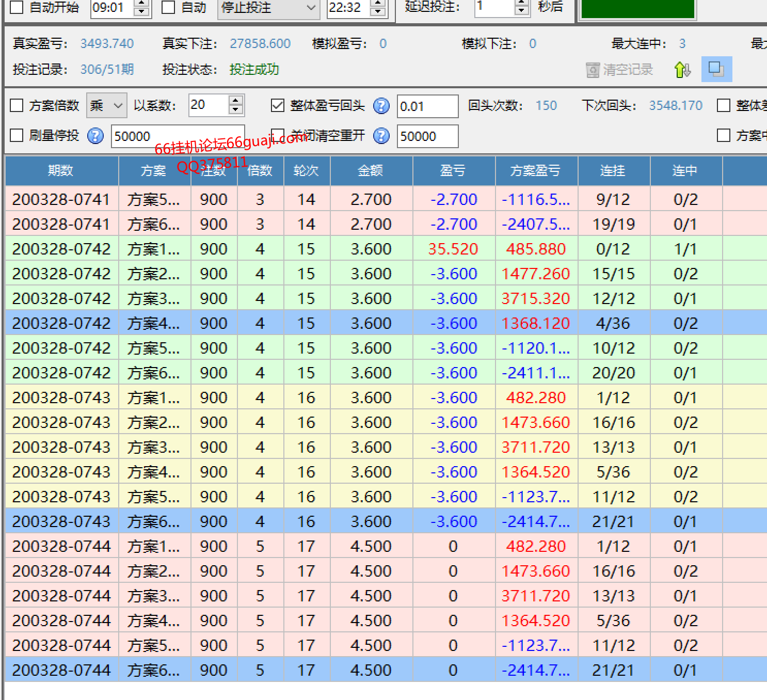Click the 投注成功 status text
Screen dimensions: 767x700
click(254, 70)
